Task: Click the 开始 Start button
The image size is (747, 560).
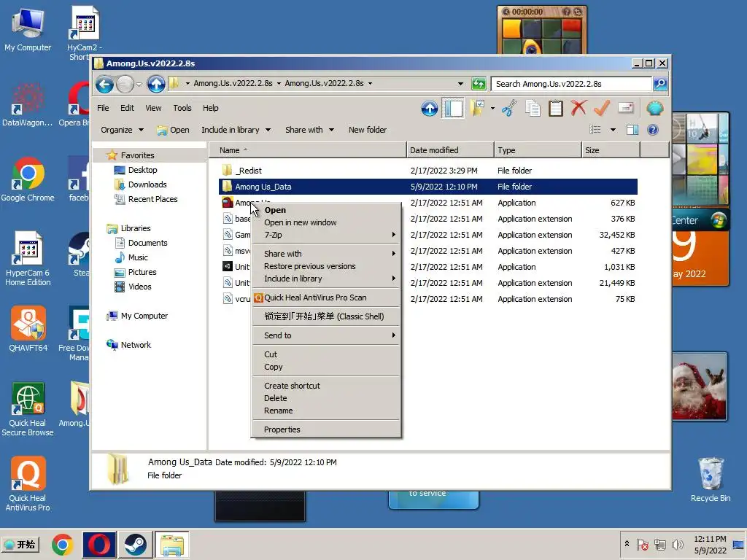Action: [21, 545]
